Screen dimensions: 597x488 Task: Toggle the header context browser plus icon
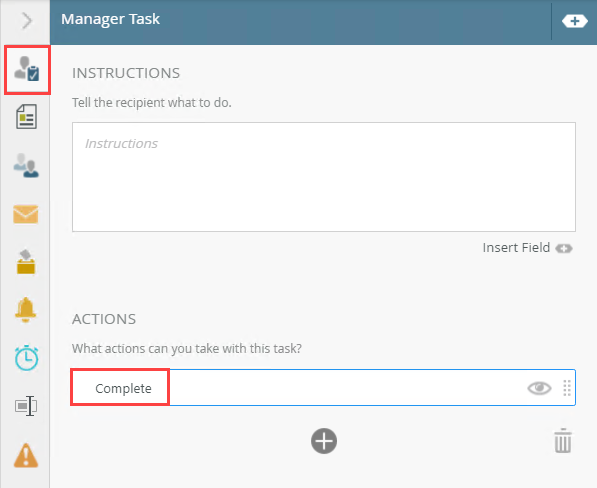pos(575,21)
